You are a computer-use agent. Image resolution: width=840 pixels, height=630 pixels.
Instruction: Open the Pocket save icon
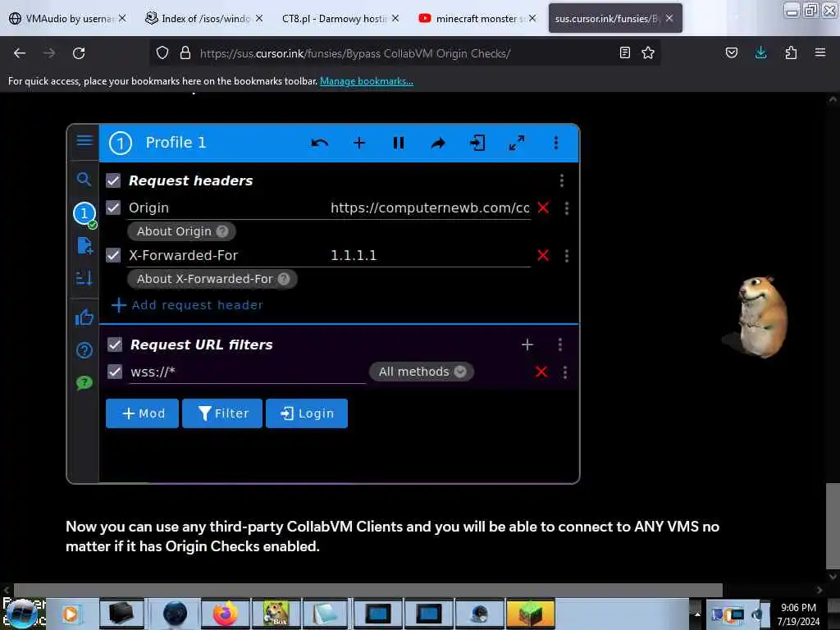[x=731, y=52]
